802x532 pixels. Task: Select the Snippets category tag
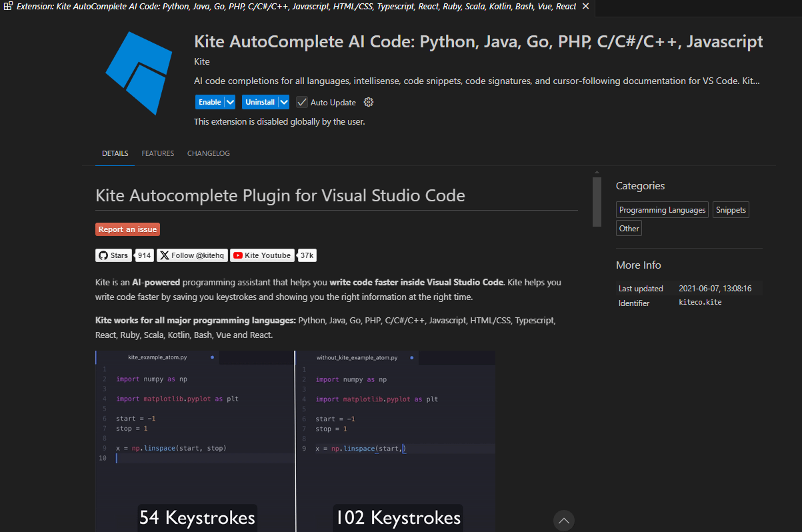coord(731,210)
